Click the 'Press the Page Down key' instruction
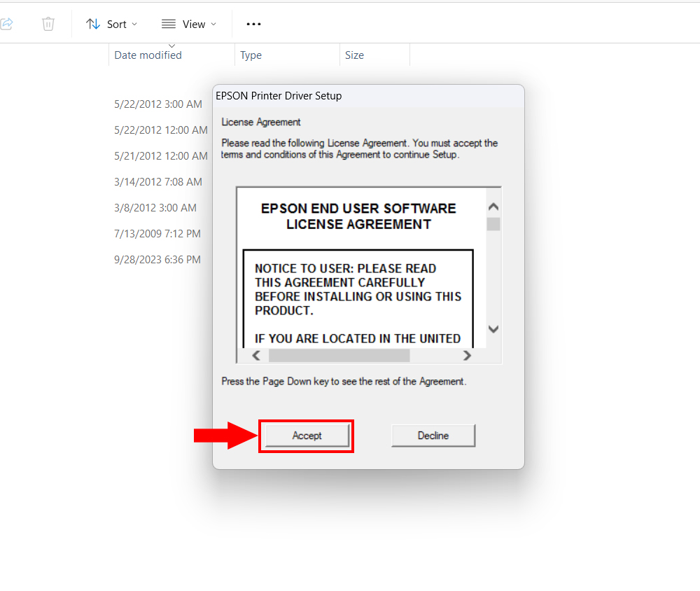 pyautogui.click(x=344, y=382)
